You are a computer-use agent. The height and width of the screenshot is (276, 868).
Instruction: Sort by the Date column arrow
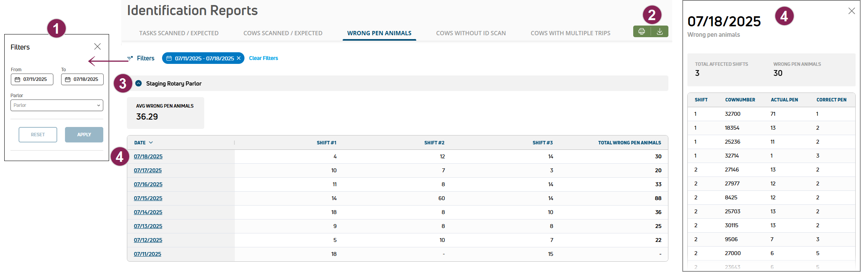click(x=151, y=143)
